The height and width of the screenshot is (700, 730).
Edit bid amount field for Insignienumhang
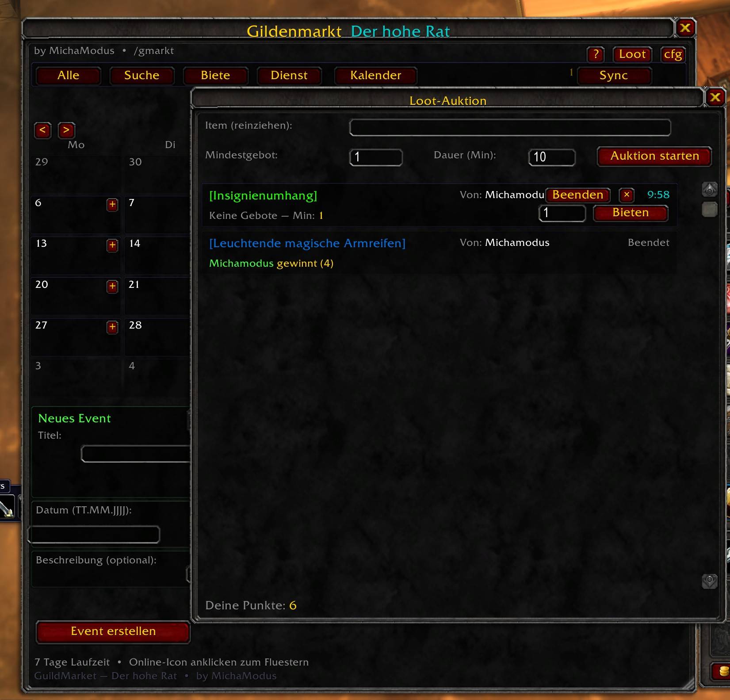tap(562, 213)
